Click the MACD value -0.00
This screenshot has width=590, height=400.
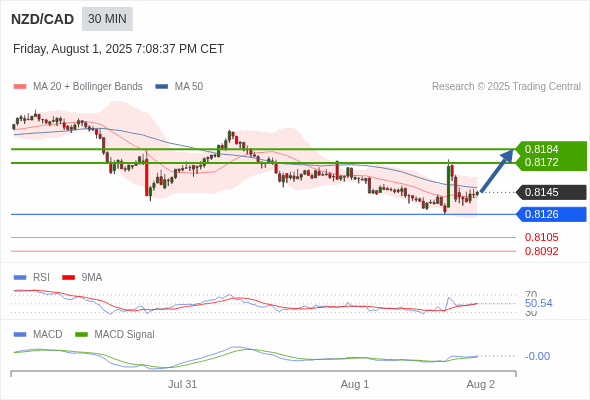click(537, 356)
